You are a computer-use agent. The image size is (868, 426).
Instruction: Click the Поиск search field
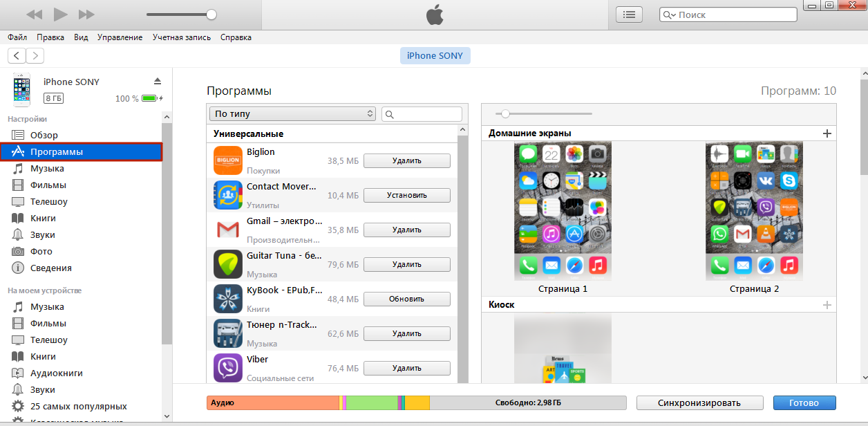728,15
